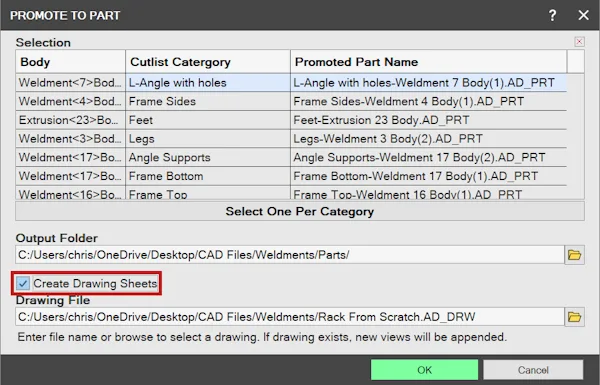The height and width of the screenshot is (385, 600).
Task: Click the Output Folder path field
Action: point(290,255)
